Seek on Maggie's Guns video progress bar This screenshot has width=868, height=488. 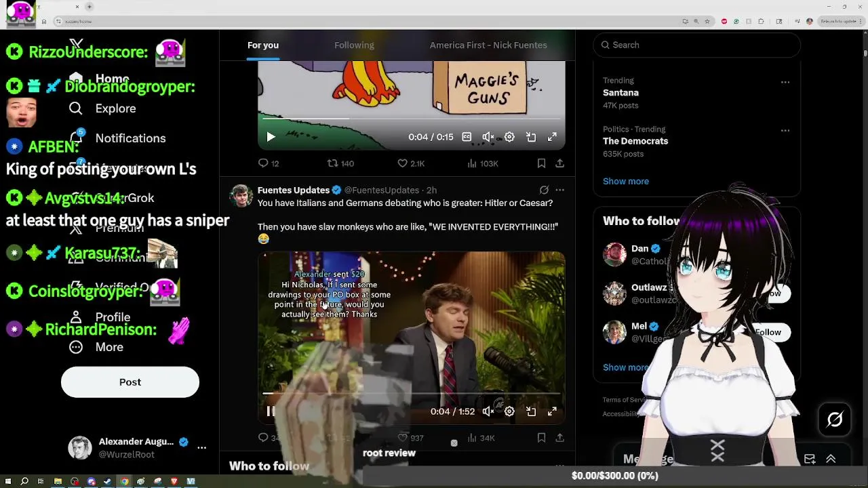[412, 119]
